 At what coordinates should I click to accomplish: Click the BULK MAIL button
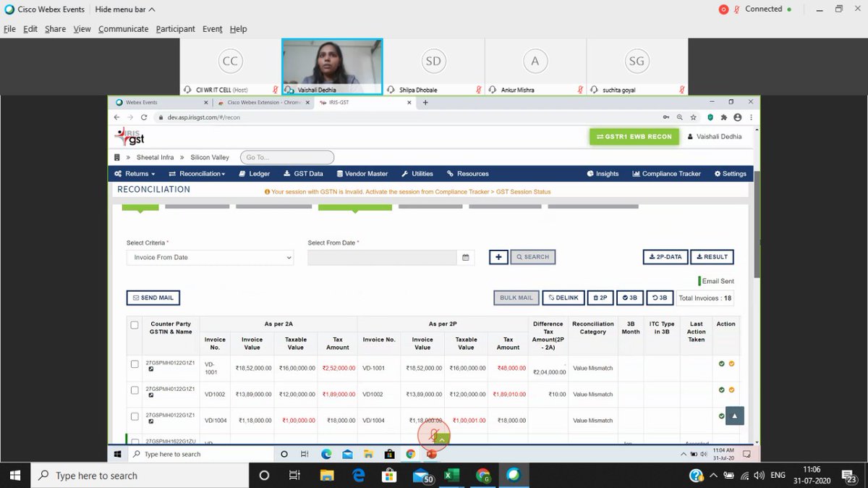[516, 298]
